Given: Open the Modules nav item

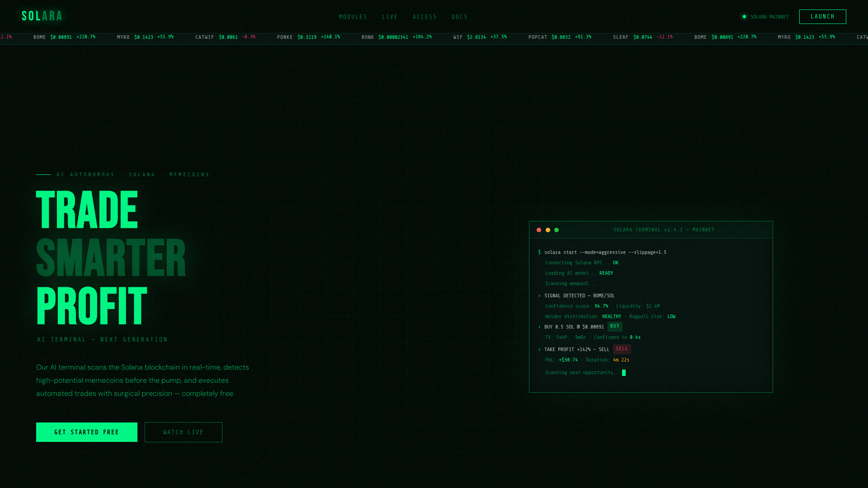Looking at the screenshot, I should click(353, 17).
